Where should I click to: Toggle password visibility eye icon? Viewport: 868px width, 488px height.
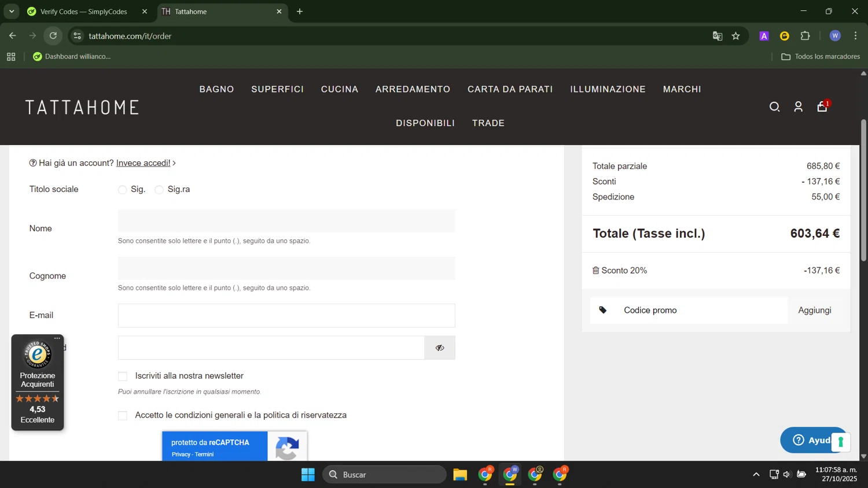tap(440, 347)
